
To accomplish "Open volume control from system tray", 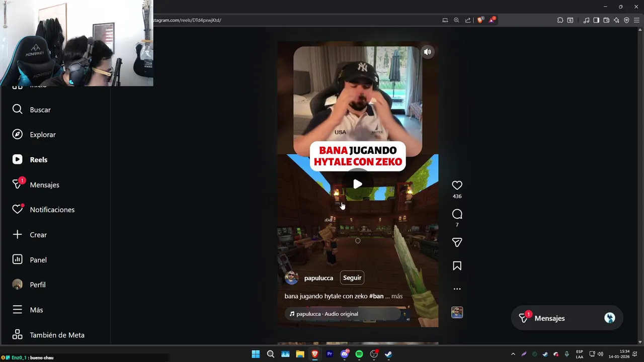I will (x=600, y=354).
